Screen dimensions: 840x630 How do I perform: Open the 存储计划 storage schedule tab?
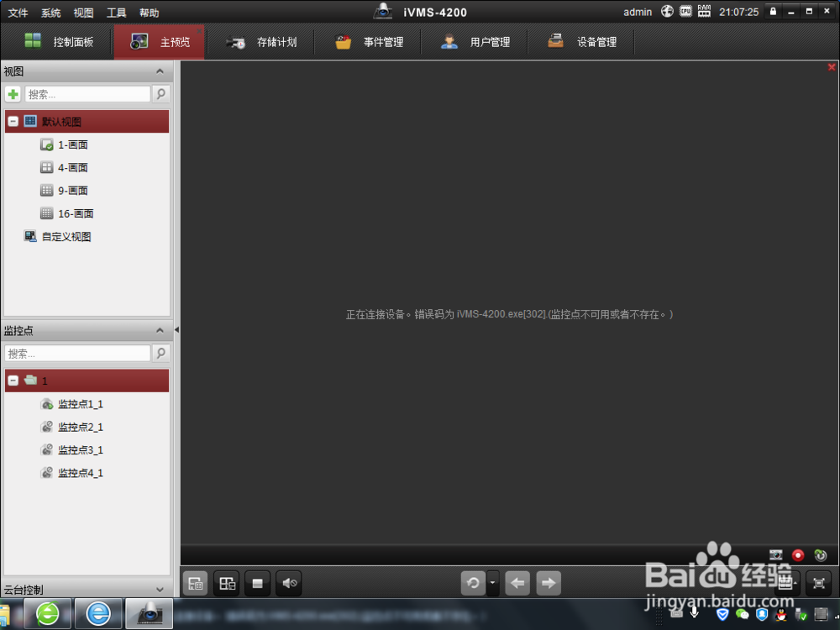(x=260, y=42)
